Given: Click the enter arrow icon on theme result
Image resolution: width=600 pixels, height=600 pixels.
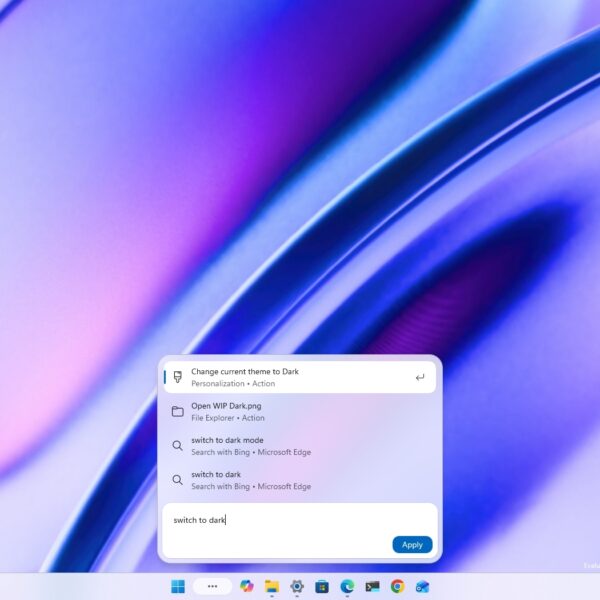Looking at the screenshot, I should coord(420,378).
